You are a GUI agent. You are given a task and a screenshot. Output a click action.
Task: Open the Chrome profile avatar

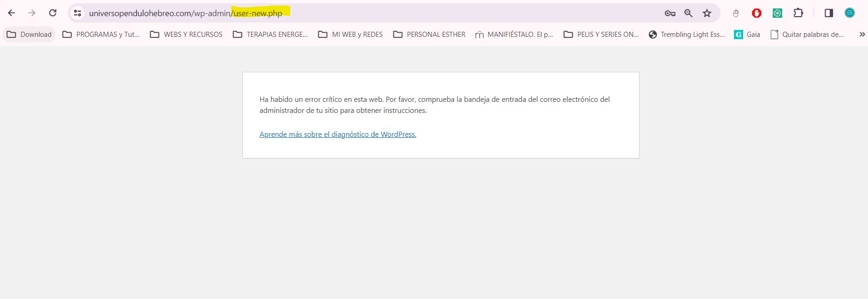[x=850, y=13]
